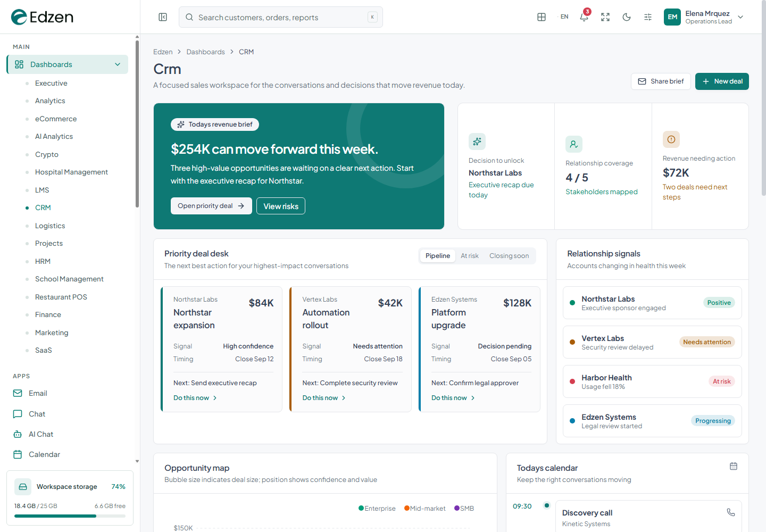Screen dimensions: 766x532
Task: Enter fullscreen mode icon
Action: tap(605, 17)
